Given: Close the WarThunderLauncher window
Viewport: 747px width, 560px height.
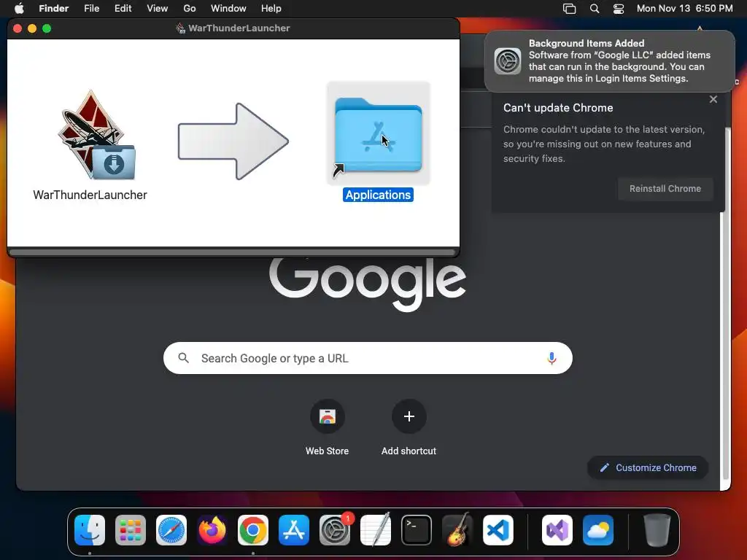Looking at the screenshot, I should point(18,28).
